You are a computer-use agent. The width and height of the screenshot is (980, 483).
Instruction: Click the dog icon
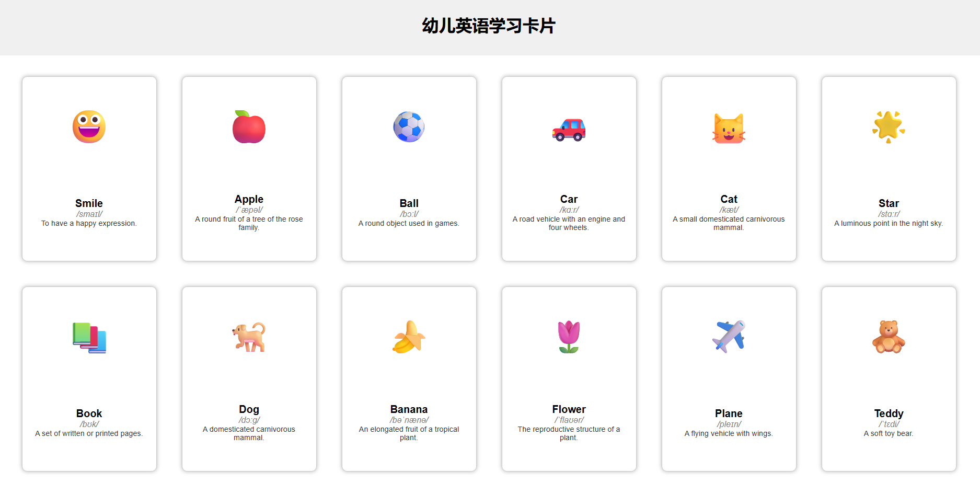click(249, 337)
